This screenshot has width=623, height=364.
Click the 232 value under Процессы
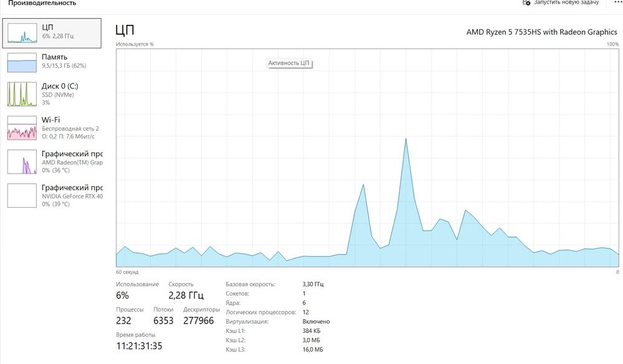click(123, 320)
